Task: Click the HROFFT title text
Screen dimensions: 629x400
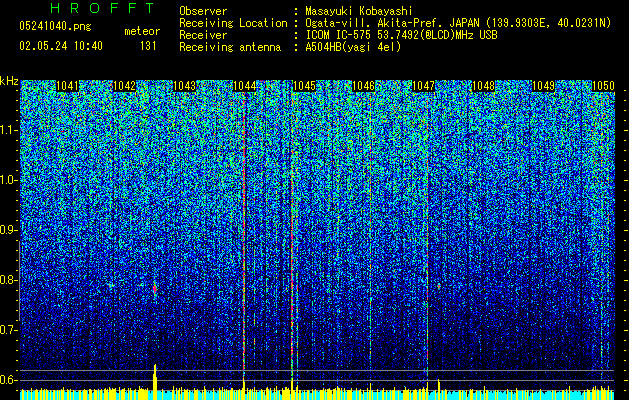Action: tap(102, 8)
